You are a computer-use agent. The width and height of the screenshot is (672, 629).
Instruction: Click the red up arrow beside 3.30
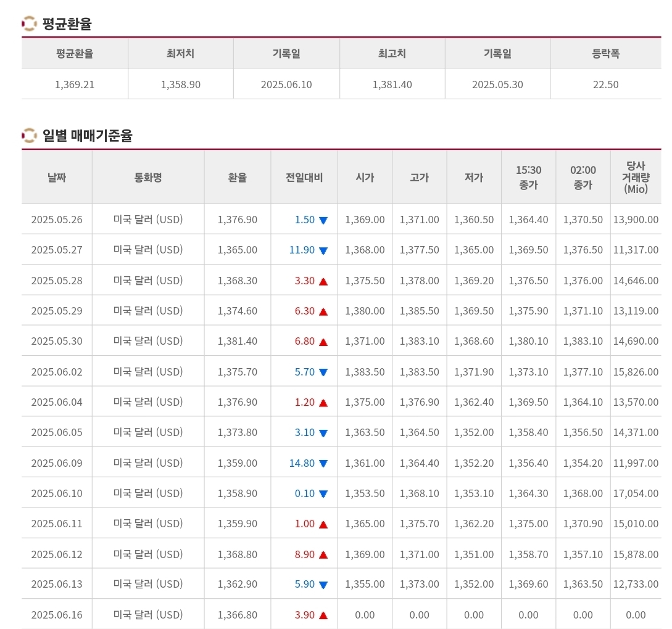323,281
